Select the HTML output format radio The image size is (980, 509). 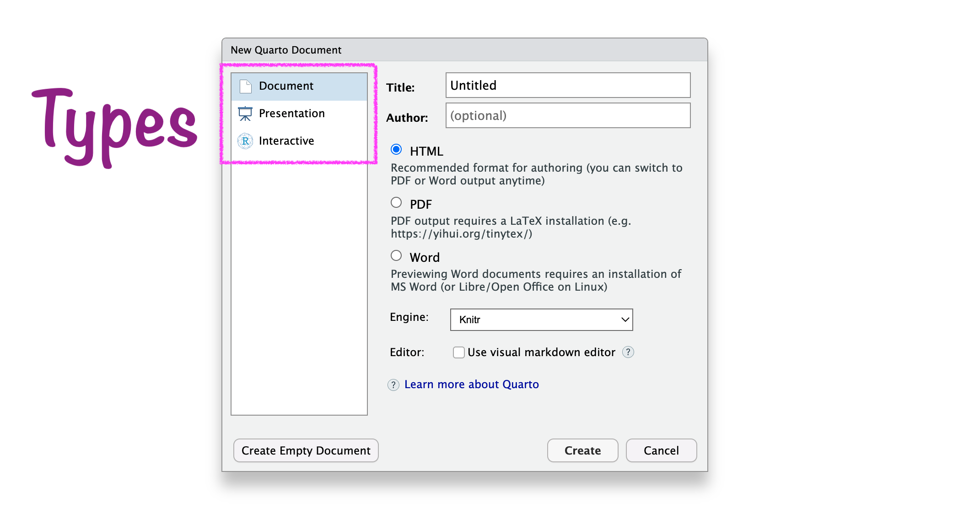(x=396, y=150)
